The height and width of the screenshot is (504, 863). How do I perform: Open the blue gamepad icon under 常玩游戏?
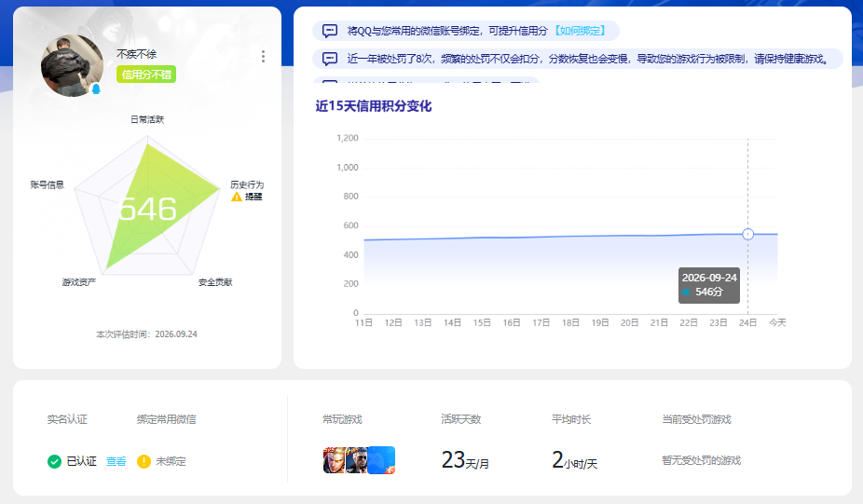(381, 460)
